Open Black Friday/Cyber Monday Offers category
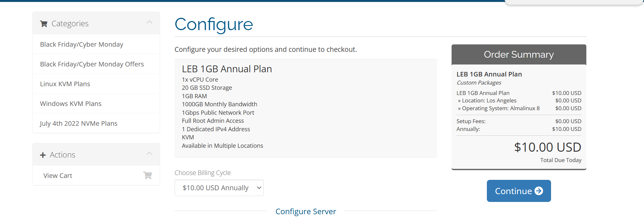Screen dimensions: 644x222 point(92,64)
